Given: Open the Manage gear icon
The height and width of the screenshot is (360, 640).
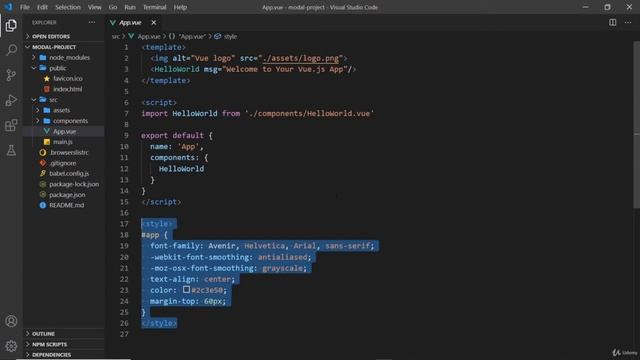Looking at the screenshot, I should tap(11, 346).
